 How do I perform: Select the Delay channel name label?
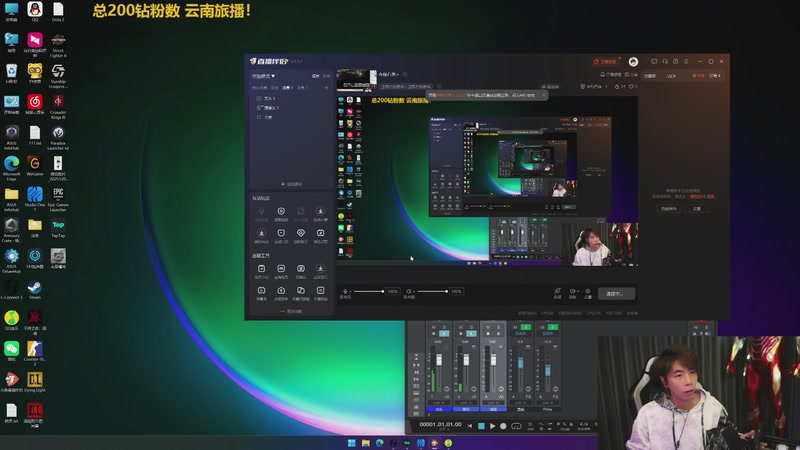coord(547,409)
